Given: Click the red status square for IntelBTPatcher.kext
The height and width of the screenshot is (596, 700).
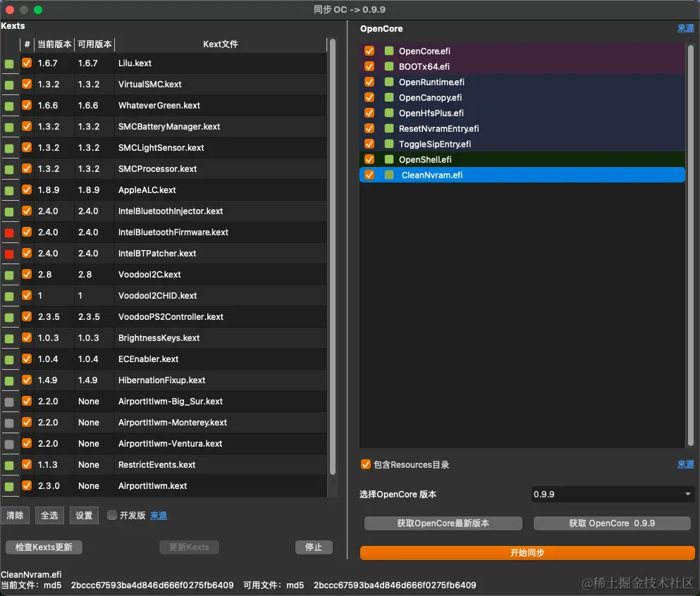Looking at the screenshot, I should [x=9, y=254].
